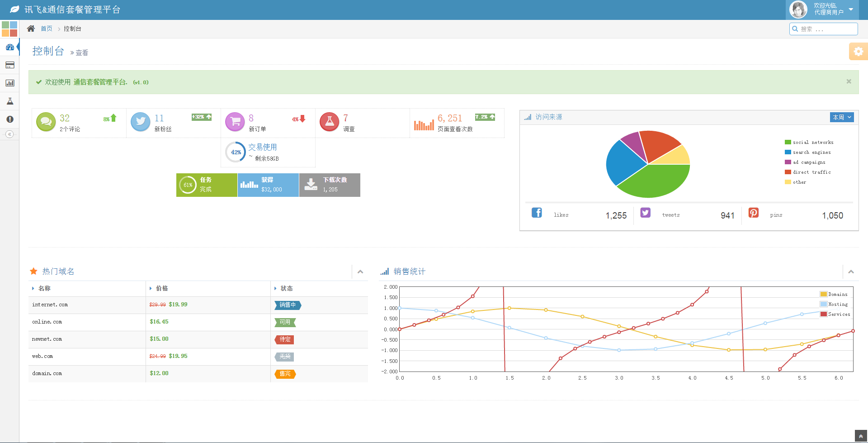Viewport: 868px width, 443px height.
Task: Click the 热门域名 star icon
Action: (x=33, y=271)
